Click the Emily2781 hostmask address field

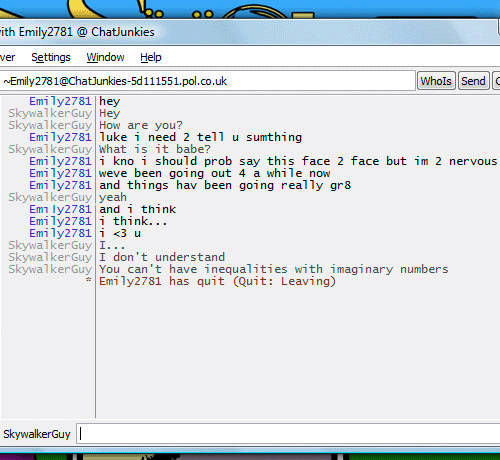(207, 81)
